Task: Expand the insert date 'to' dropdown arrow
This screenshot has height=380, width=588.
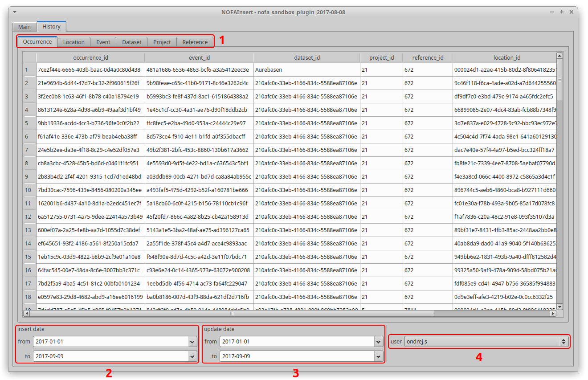Action: [192, 356]
